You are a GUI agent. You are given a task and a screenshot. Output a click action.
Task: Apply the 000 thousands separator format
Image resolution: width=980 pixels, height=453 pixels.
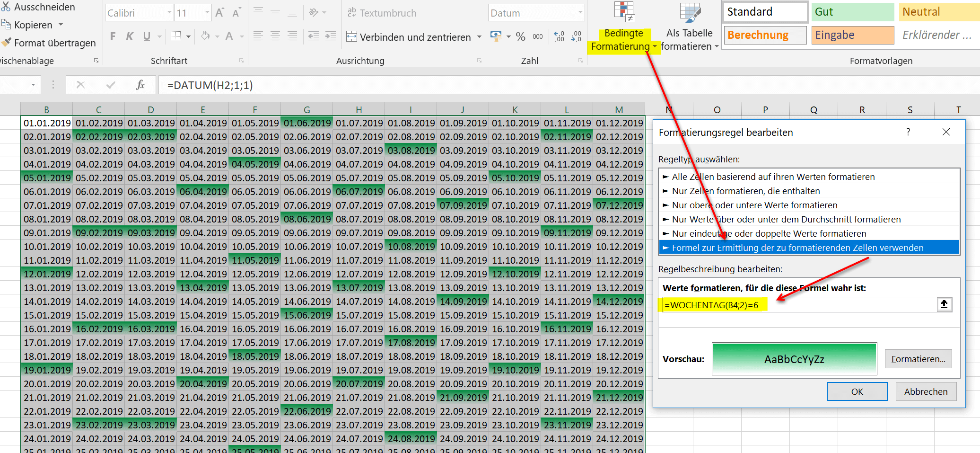pyautogui.click(x=538, y=36)
